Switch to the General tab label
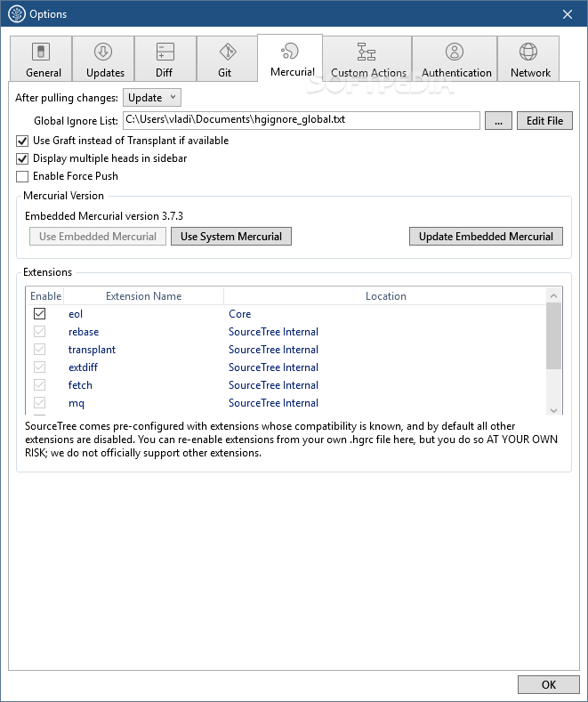The image size is (588, 702). tap(44, 73)
